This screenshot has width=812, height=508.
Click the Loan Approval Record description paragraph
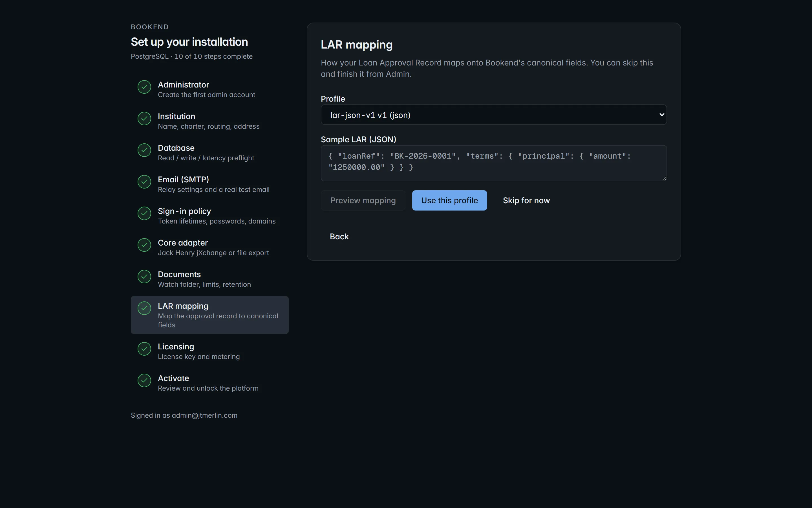pos(487,69)
